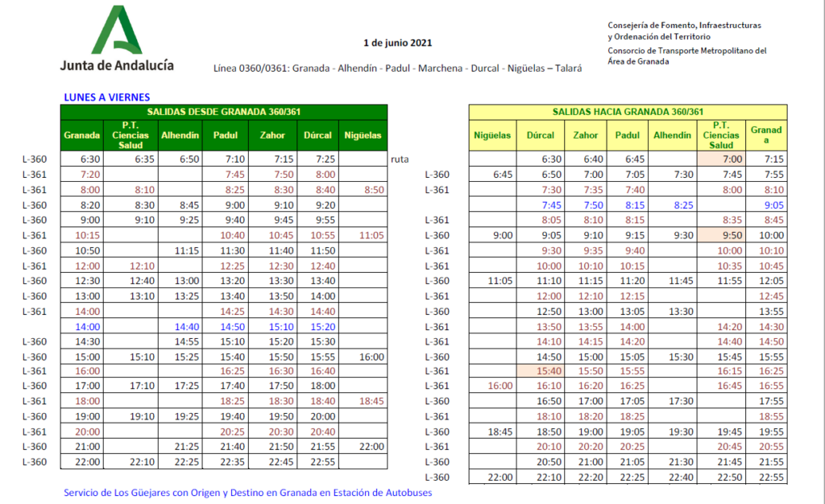Select the '1 de junio 2021' date
This screenshot has height=504, width=825.
tap(397, 42)
